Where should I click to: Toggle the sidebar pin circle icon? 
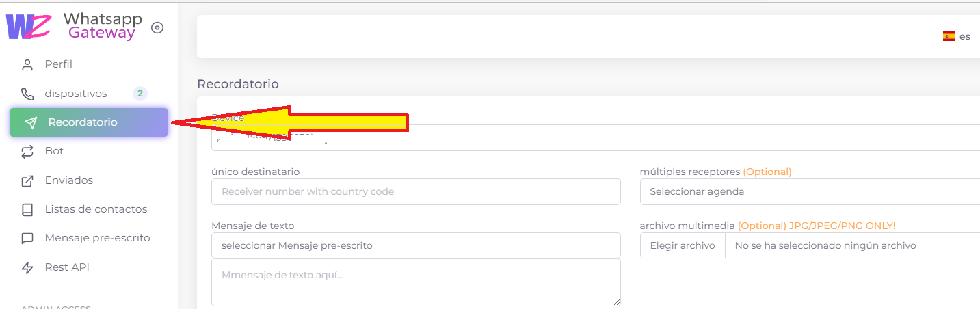point(157,28)
